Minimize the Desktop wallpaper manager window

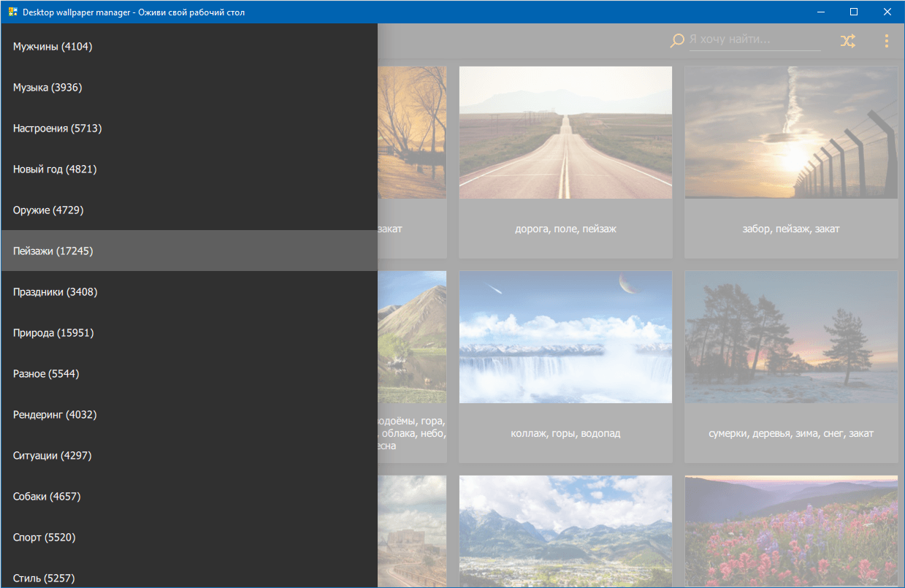[x=820, y=12]
